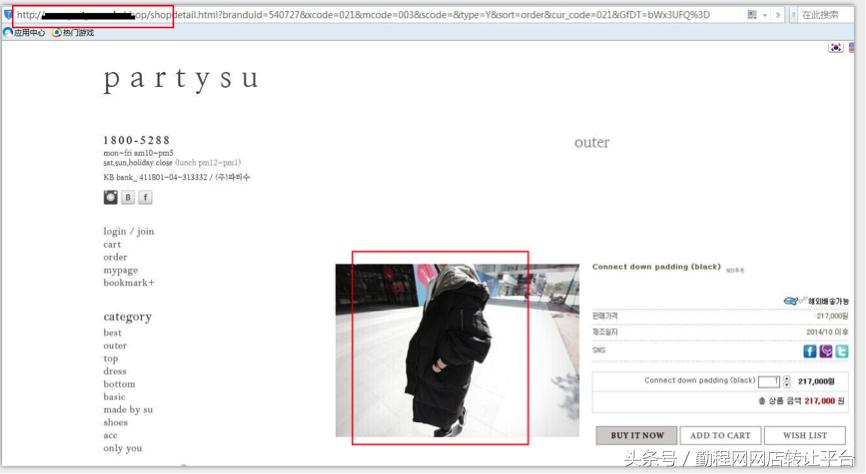This screenshot has height=474, width=866.
Task: Select the shoes category
Action: coord(115,423)
